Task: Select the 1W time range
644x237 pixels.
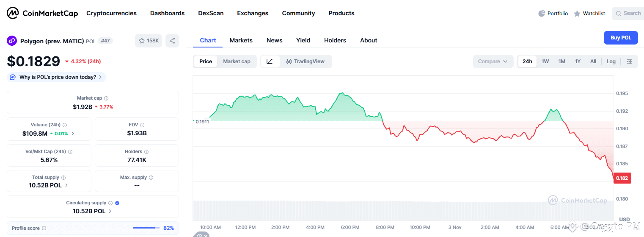Action: (x=545, y=61)
